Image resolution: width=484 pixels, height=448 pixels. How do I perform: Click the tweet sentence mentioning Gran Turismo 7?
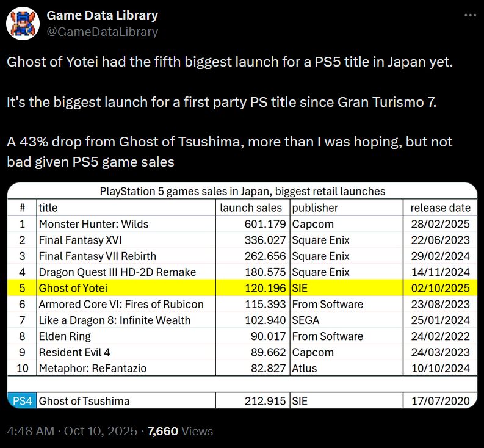[222, 102]
